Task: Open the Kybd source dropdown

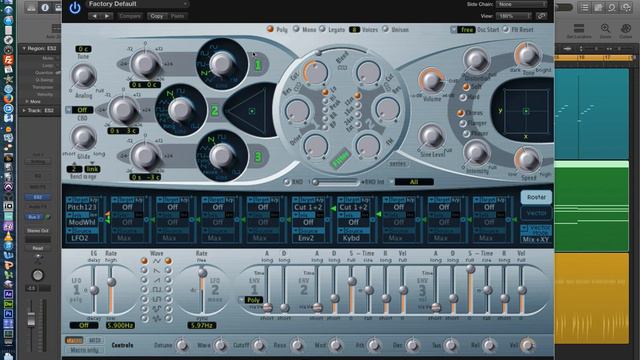Action: click(x=354, y=238)
